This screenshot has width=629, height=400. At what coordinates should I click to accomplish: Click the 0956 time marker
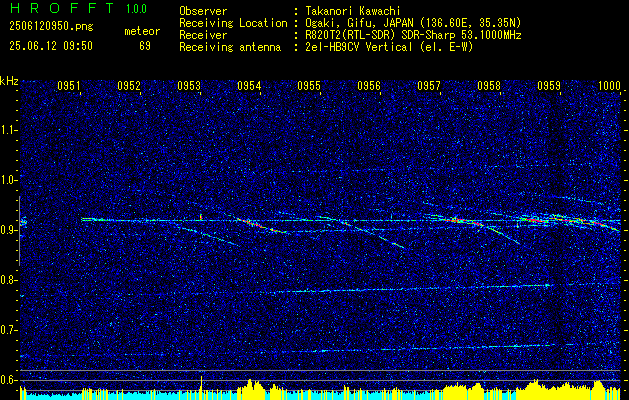[369, 86]
